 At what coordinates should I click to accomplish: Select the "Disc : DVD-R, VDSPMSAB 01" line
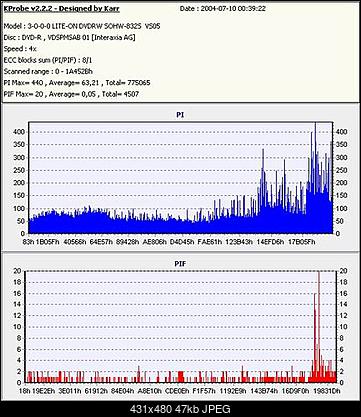coord(69,37)
